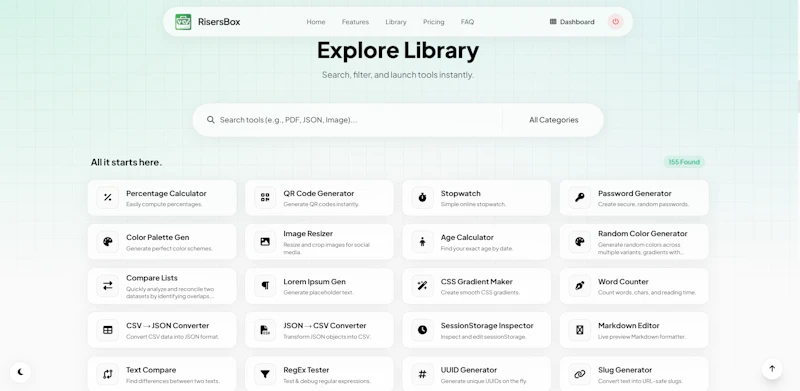The height and width of the screenshot is (391, 800).
Task: Open the Dashboard link
Action: [x=572, y=22]
